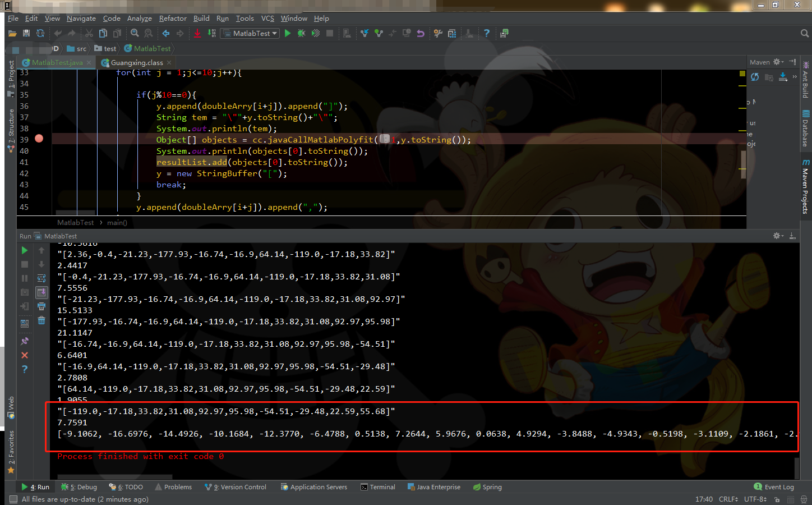Close the MatlabTest.java tab

pos(89,62)
